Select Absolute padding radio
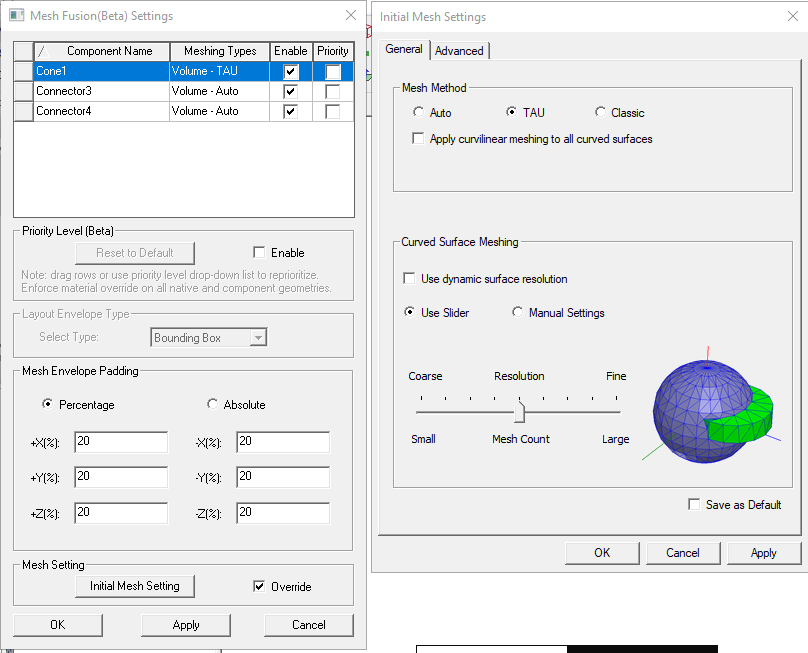The width and height of the screenshot is (808, 653). point(212,404)
